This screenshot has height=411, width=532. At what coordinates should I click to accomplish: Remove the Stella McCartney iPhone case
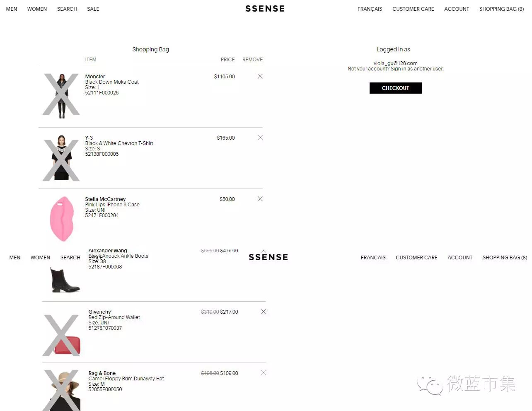pyautogui.click(x=260, y=199)
